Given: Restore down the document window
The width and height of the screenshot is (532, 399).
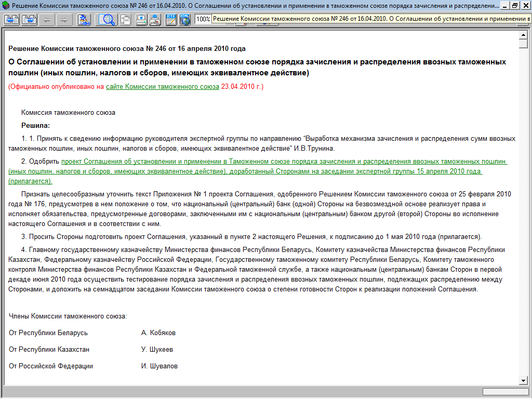Looking at the screenshot, I should (x=515, y=5).
